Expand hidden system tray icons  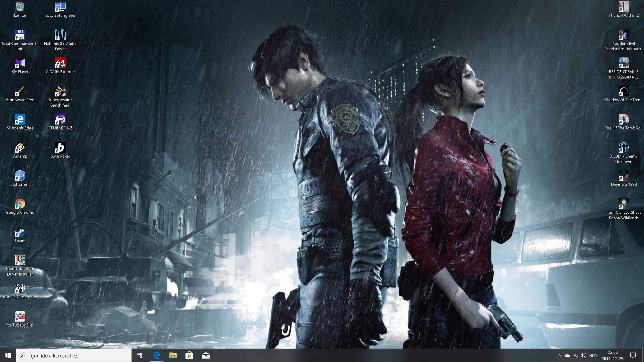[559, 355]
